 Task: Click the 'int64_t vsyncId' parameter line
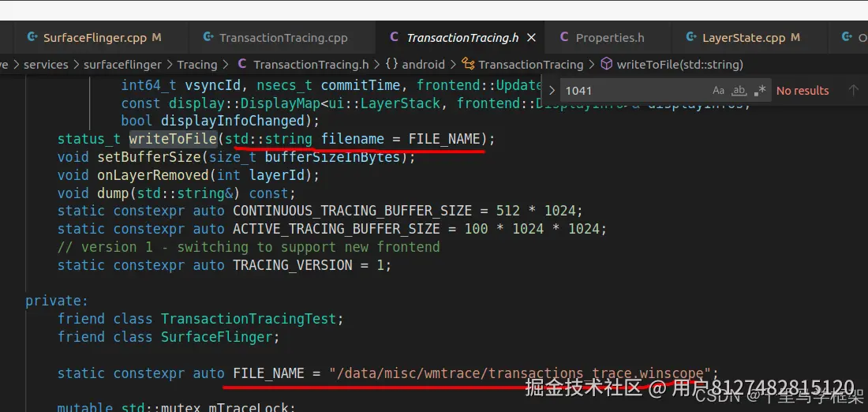(x=331, y=85)
